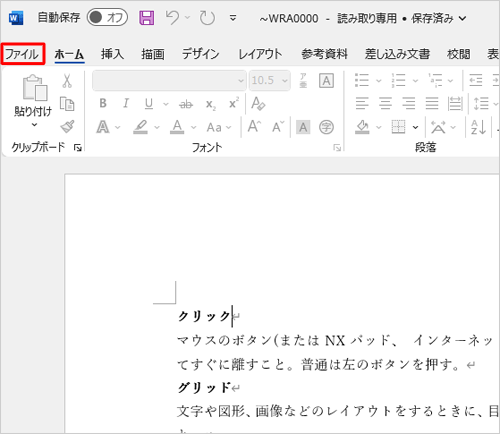Expand the 保存済み title dropdown chevron
The image size is (500, 434).
462,18
